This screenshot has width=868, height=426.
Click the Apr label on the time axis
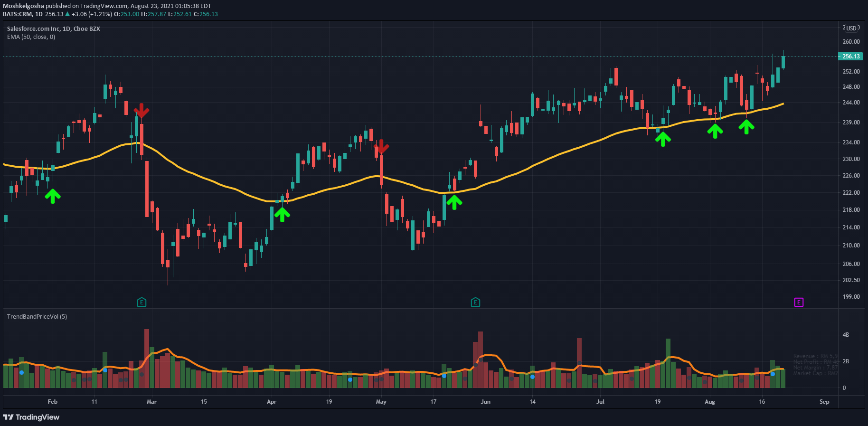(272, 402)
